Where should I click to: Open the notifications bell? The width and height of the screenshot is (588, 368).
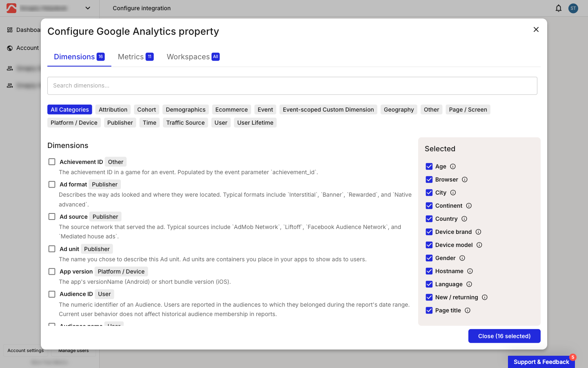pyautogui.click(x=559, y=8)
